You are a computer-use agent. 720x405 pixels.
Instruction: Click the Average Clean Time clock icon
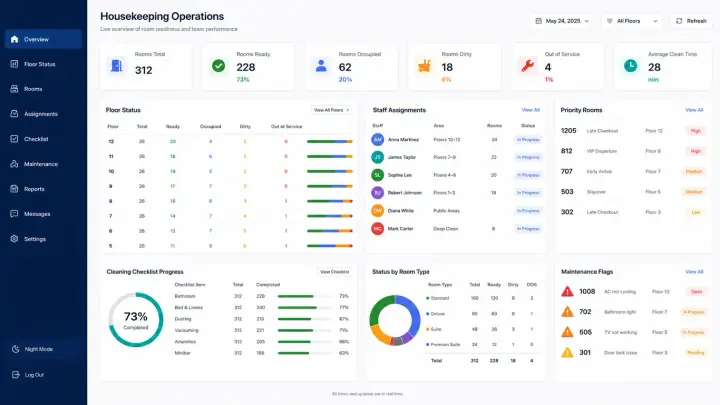(x=630, y=66)
